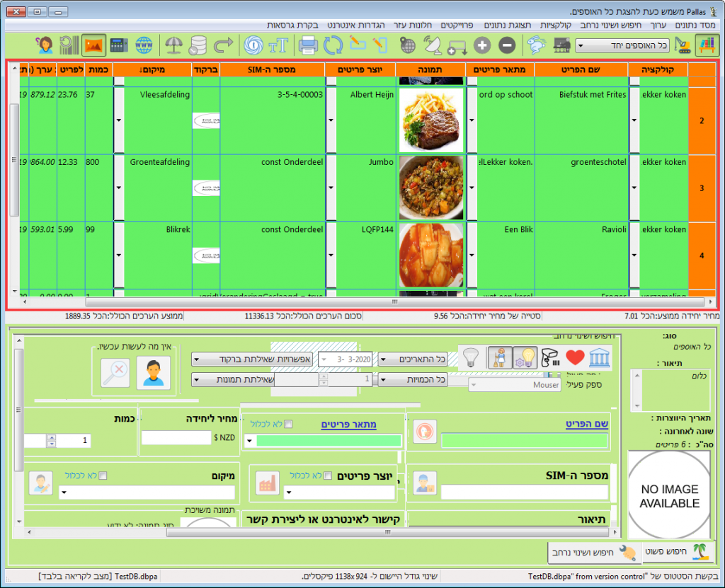Click the bookshelf collections icon in toolbar
The image size is (725, 588).
pos(706,45)
